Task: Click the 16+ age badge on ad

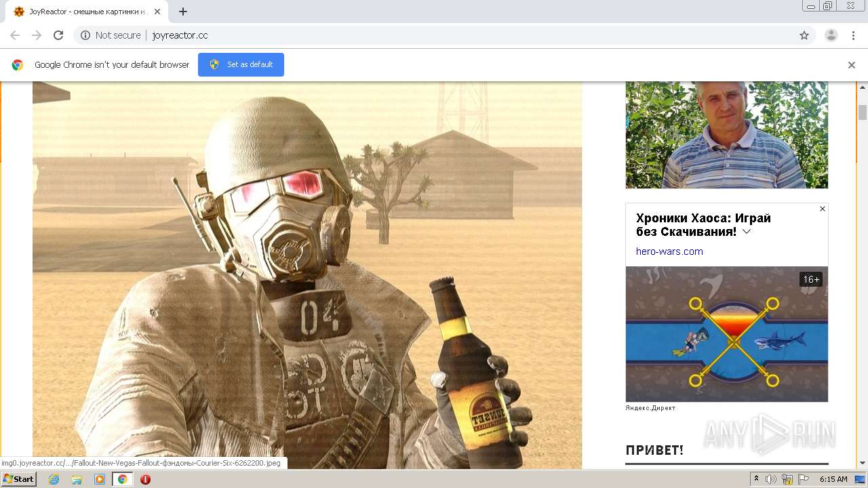Action: (x=811, y=279)
